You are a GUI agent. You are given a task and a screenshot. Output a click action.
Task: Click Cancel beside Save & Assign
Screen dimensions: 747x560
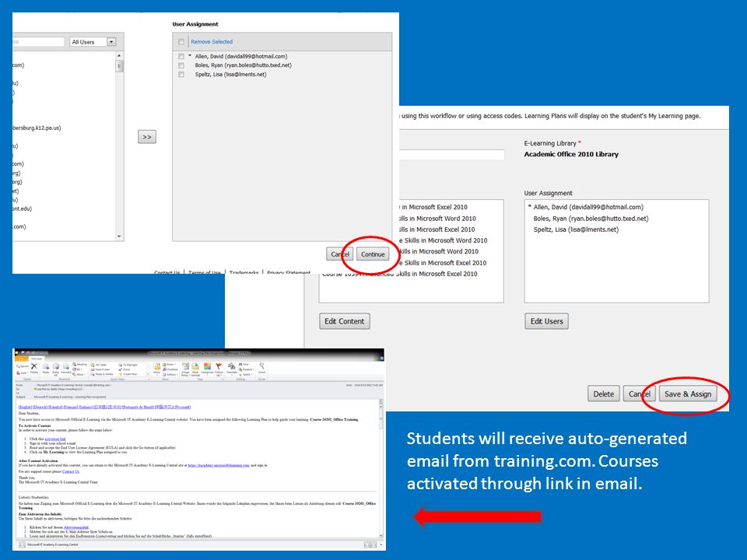click(640, 394)
